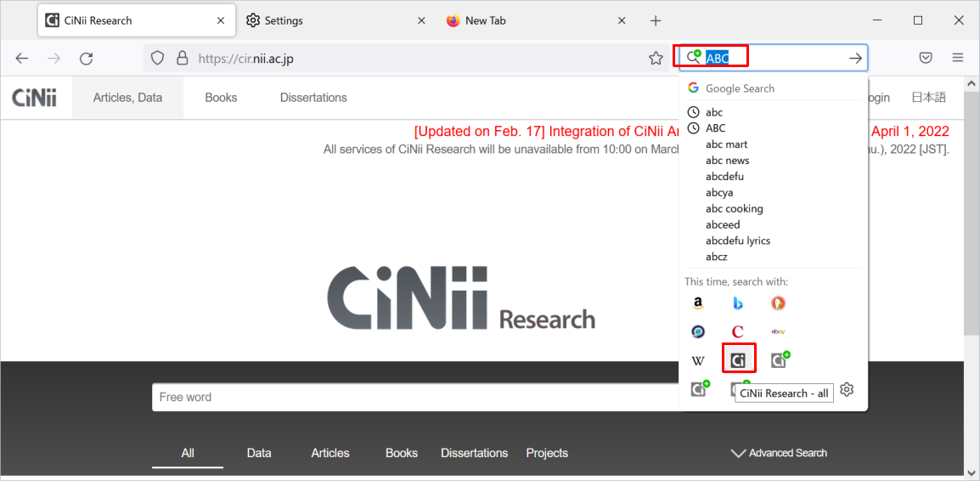The image size is (980, 481).
Task: Search with the Wikipedia W icon
Action: click(x=698, y=361)
